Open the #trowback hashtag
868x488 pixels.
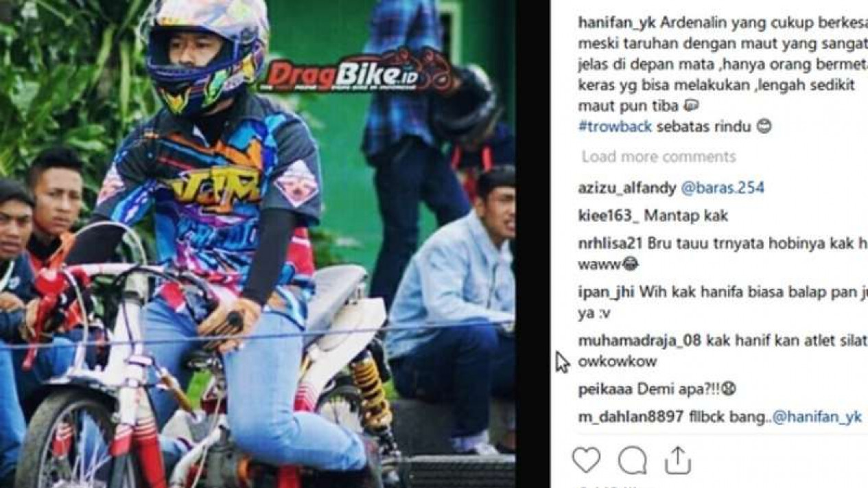(x=615, y=127)
